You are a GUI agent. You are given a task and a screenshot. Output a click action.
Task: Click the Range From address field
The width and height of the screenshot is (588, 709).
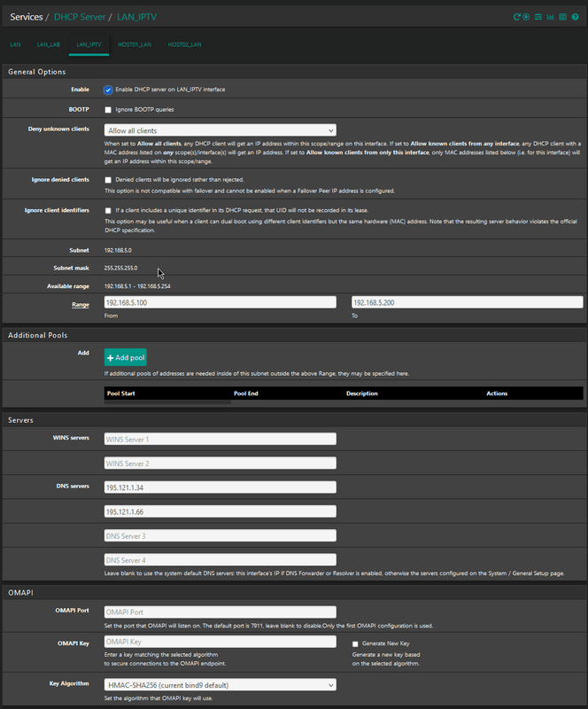point(220,302)
